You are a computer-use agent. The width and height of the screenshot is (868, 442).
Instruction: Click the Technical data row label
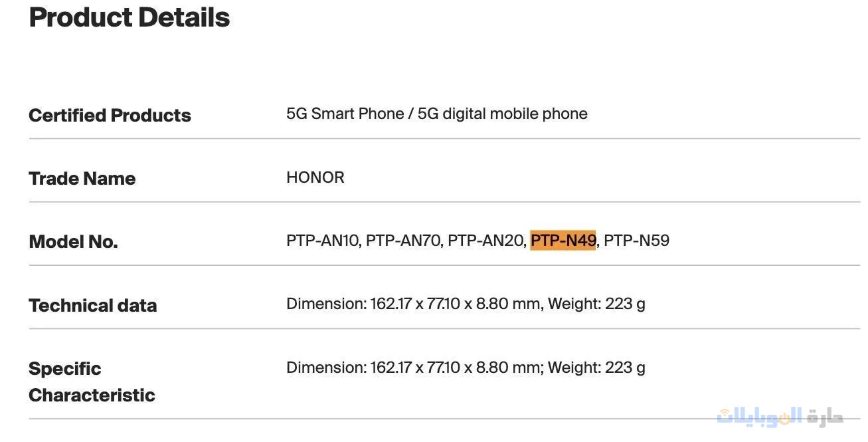[x=92, y=305]
